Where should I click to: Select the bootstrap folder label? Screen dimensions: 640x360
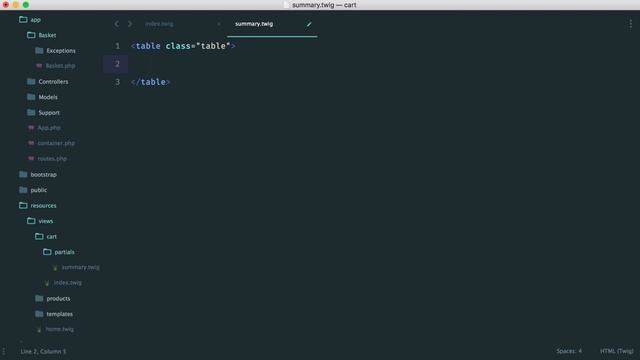[x=44, y=174]
